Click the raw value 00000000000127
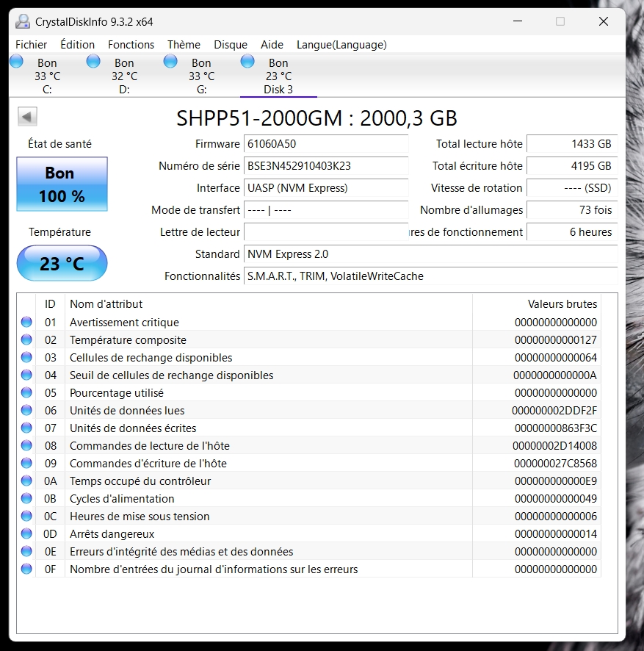644x651 pixels. pyautogui.click(x=556, y=340)
